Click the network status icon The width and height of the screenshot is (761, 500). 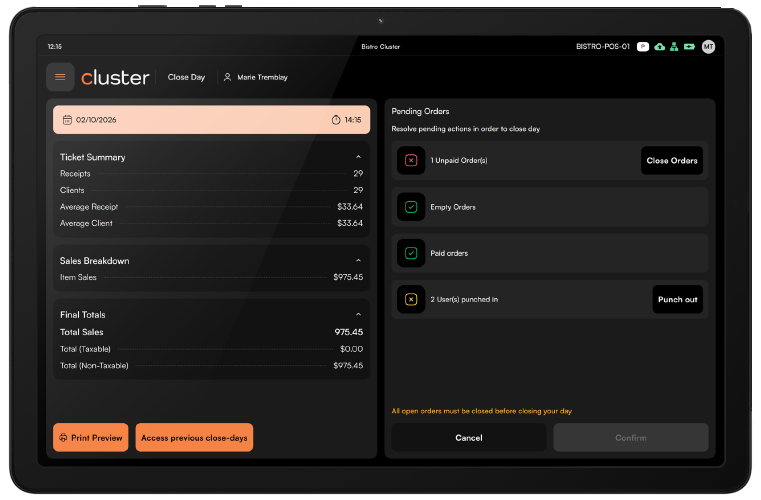[x=674, y=47]
